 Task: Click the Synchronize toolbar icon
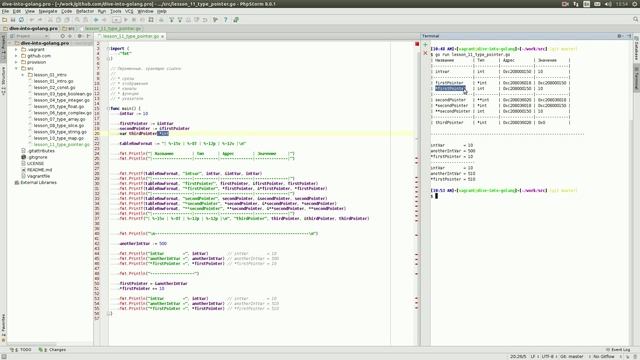point(21,20)
